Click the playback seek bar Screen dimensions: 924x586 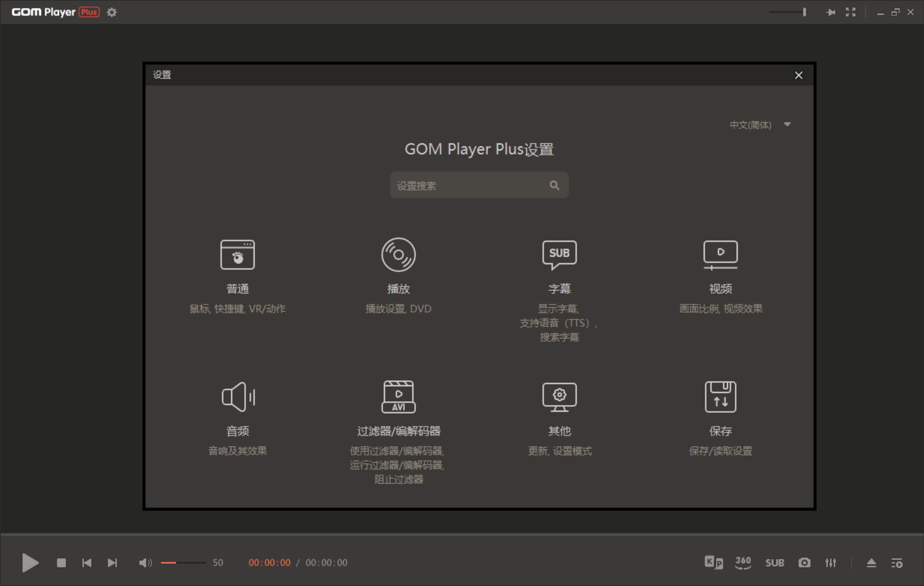(462, 534)
